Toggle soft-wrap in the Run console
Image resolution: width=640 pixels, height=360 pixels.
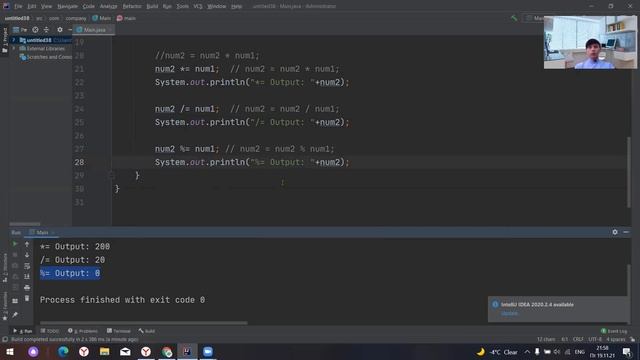click(27, 266)
